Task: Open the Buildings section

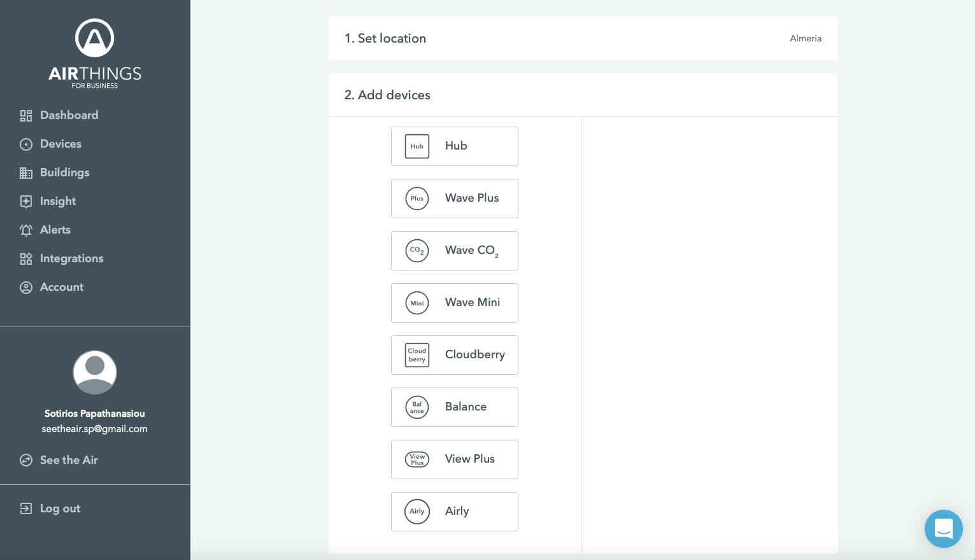Action: click(64, 172)
